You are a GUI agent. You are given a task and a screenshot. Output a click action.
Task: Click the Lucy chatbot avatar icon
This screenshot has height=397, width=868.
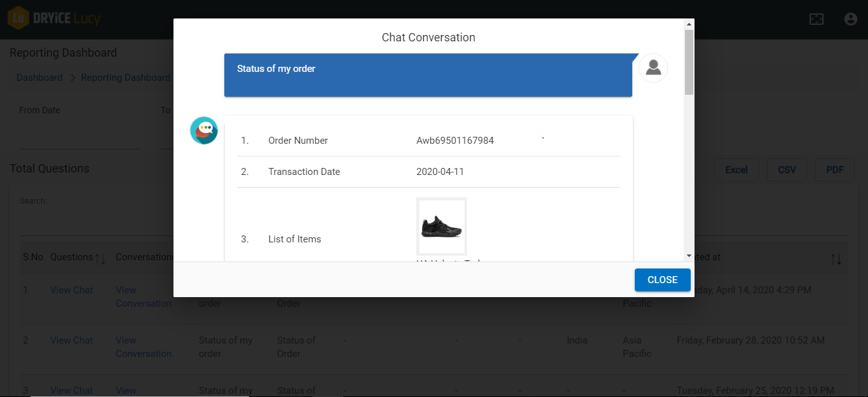pyautogui.click(x=204, y=130)
